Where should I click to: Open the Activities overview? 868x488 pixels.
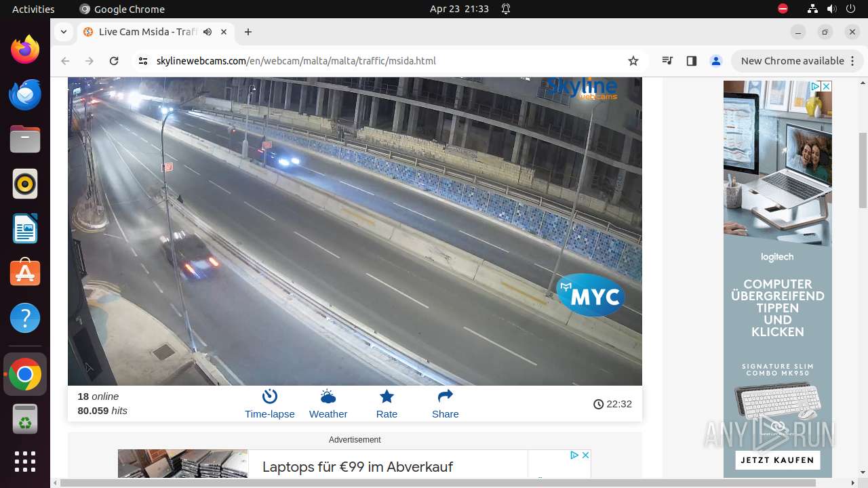click(33, 9)
